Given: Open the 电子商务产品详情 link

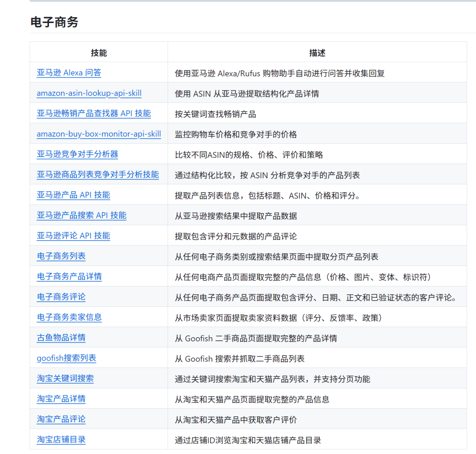Looking at the screenshot, I should [69, 276].
